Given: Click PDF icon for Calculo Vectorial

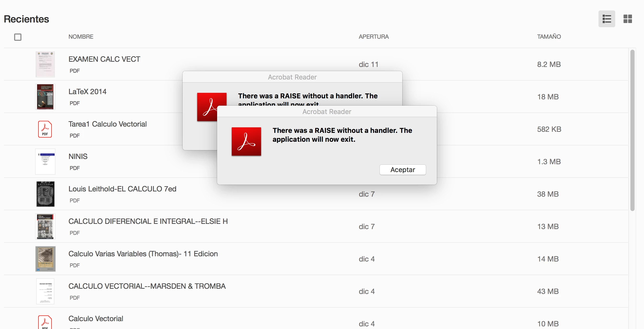Looking at the screenshot, I should [45, 323].
